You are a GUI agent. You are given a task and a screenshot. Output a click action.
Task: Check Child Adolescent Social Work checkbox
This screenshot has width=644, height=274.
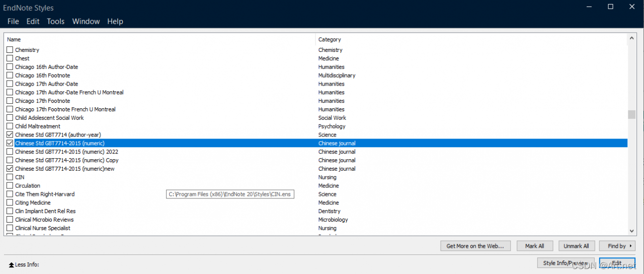click(10, 118)
